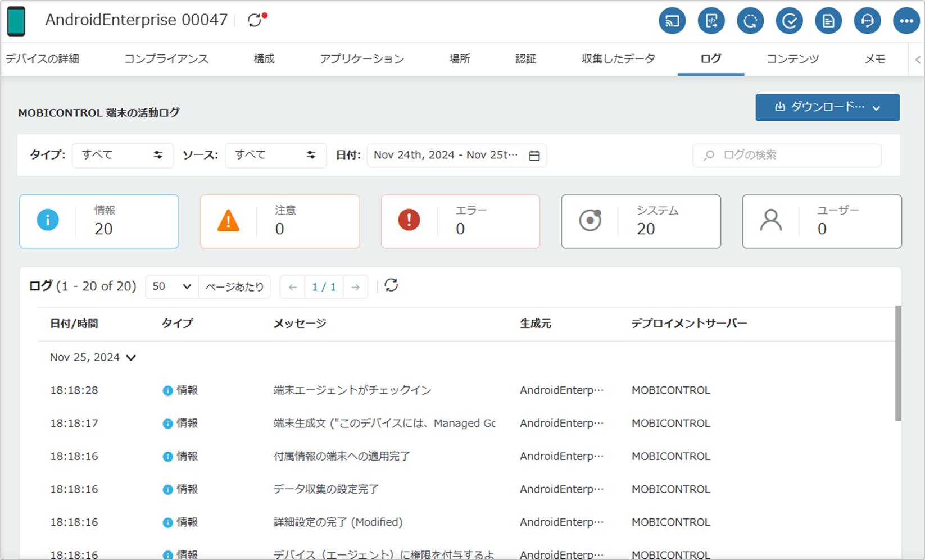Go to the 収集したデータ tab
925x560 pixels.
[x=618, y=59]
